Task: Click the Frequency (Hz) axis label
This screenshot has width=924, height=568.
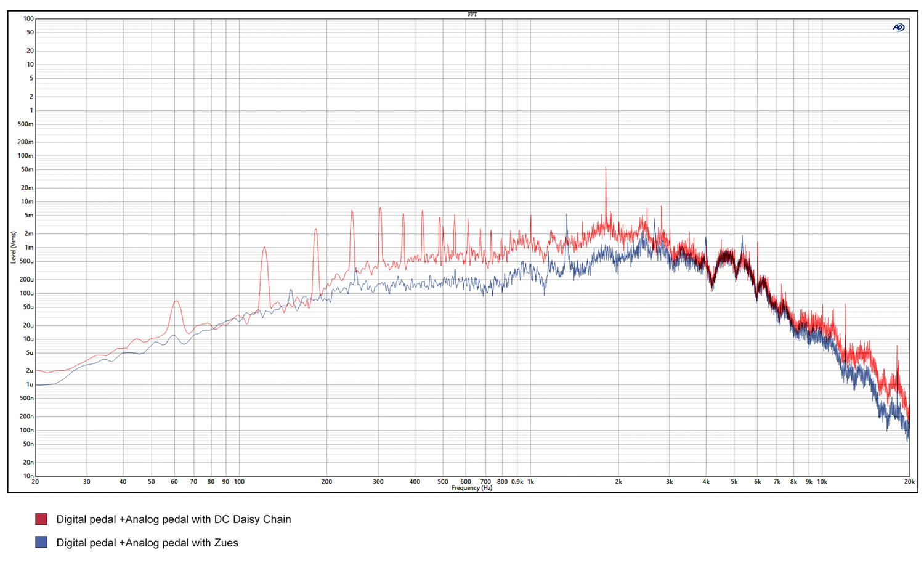Action: (x=472, y=488)
